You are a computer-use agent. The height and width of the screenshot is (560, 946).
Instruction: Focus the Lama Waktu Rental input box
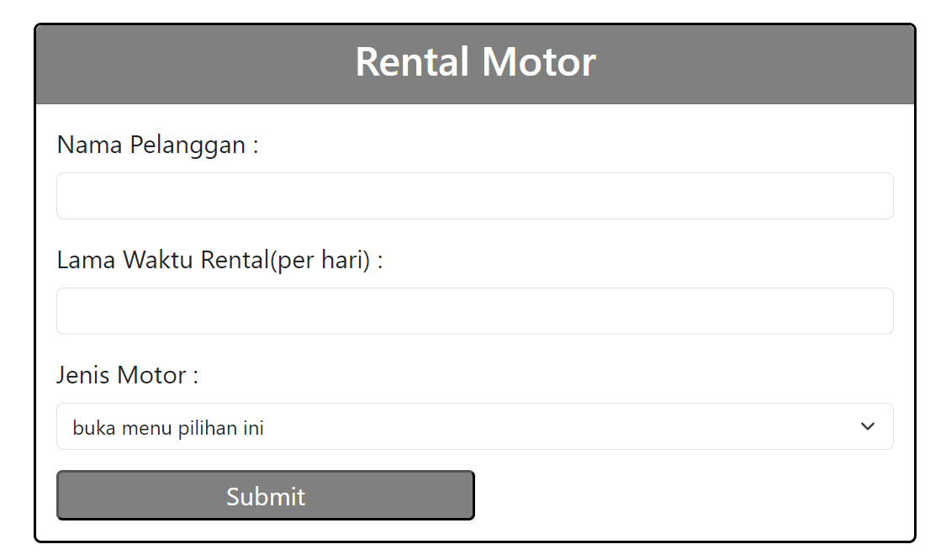click(474, 311)
